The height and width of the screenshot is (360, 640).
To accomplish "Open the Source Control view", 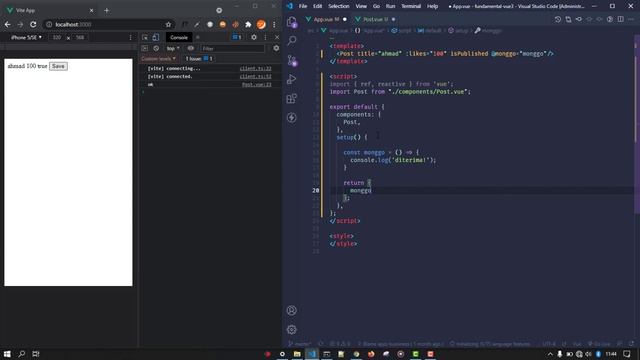I will [292, 60].
